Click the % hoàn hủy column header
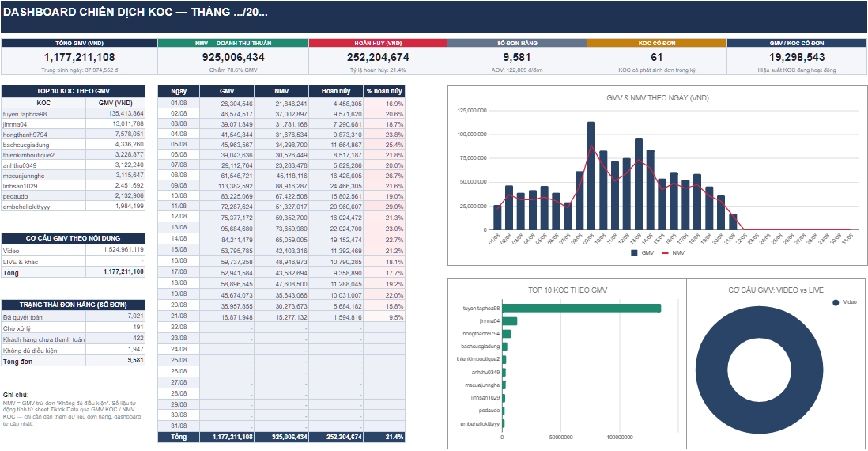Screen dimensions: 868x451 click(x=384, y=91)
